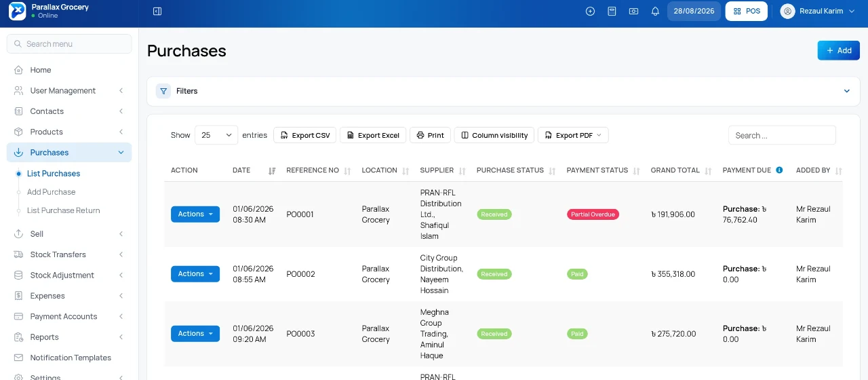Expand the Filters panel chevron
The height and width of the screenshot is (380, 868).
pyautogui.click(x=846, y=91)
